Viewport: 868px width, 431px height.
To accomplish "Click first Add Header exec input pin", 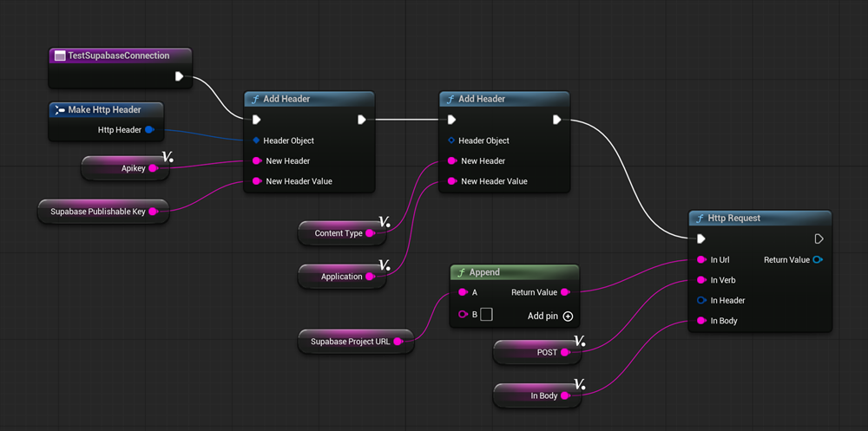I will 256,120.
